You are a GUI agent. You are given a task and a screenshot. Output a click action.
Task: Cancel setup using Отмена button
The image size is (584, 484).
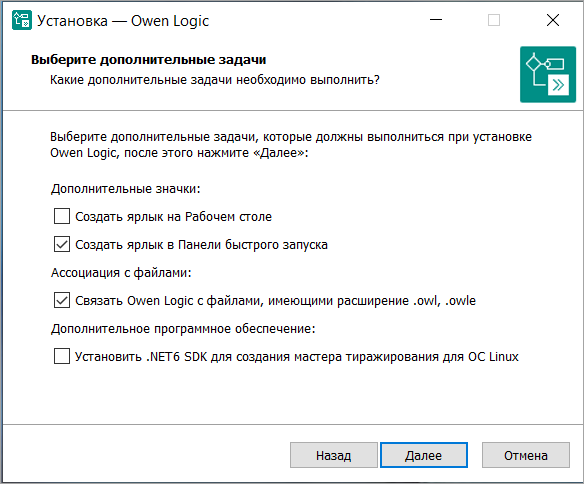pyautogui.click(x=526, y=455)
